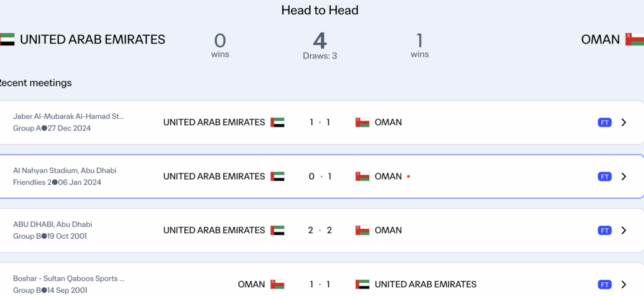Open OMAN team name in the header
This screenshot has width=644, height=296.
pyautogui.click(x=600, y=40)
